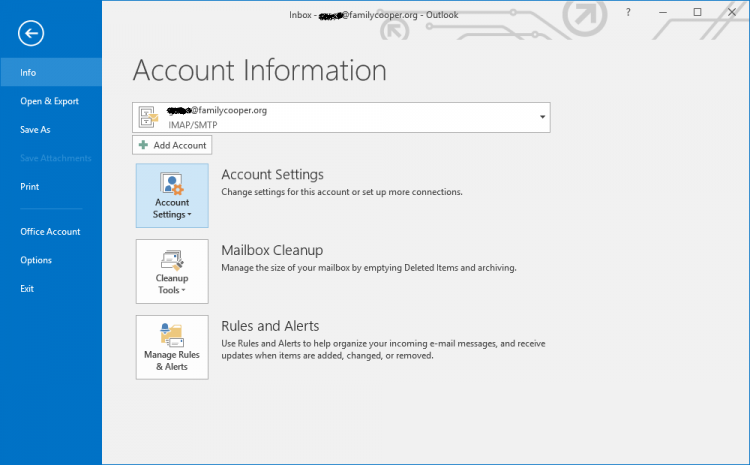
Task: Open Office Account page
Action: pyautogui.click(x=51, y=232)
